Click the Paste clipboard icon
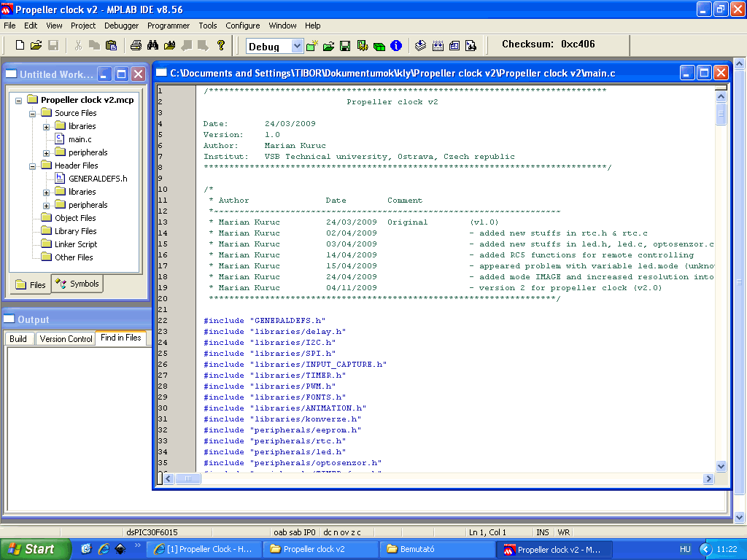The image size is (747, 560). pyautogui.click(x=111, y=45)
